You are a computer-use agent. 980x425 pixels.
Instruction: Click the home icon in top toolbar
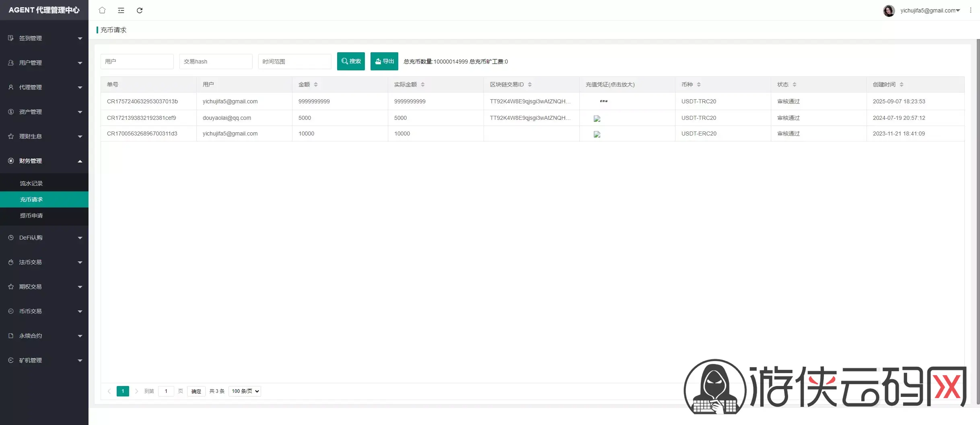coord(102,10)
